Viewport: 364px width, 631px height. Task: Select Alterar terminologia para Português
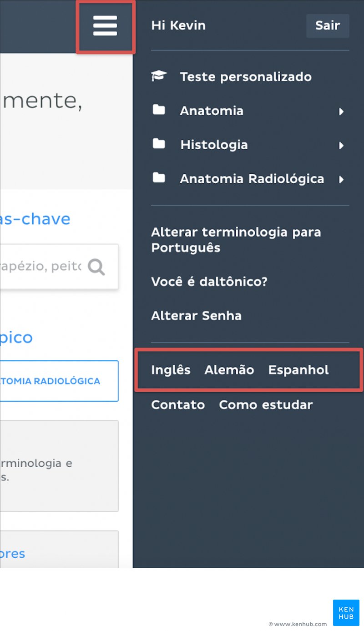pyautogui.click(x=236, y=240)
